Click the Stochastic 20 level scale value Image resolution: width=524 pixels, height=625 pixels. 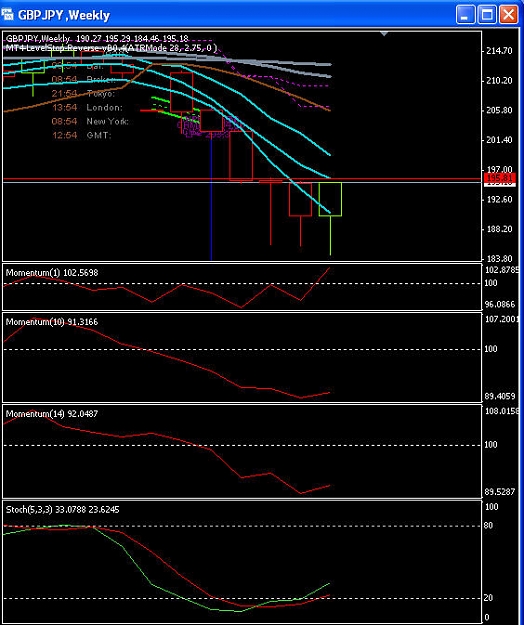coord(489,598)
